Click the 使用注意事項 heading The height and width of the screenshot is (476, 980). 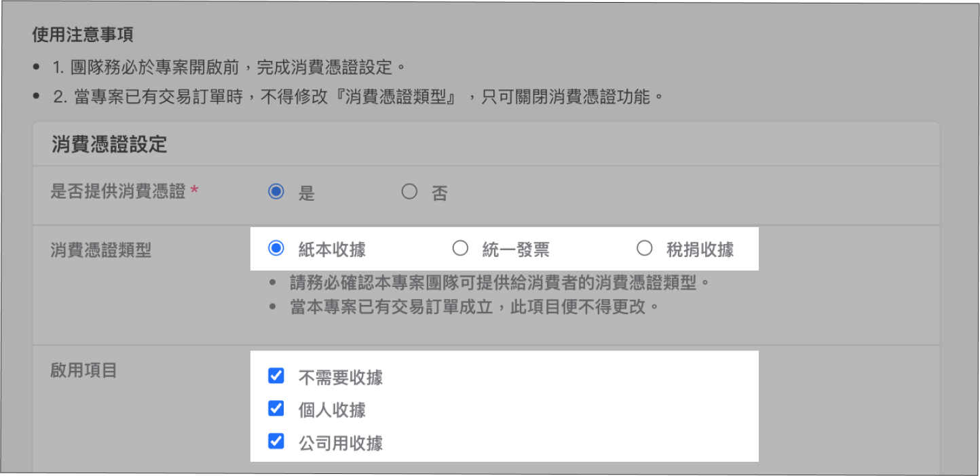(x=82, y=34)
